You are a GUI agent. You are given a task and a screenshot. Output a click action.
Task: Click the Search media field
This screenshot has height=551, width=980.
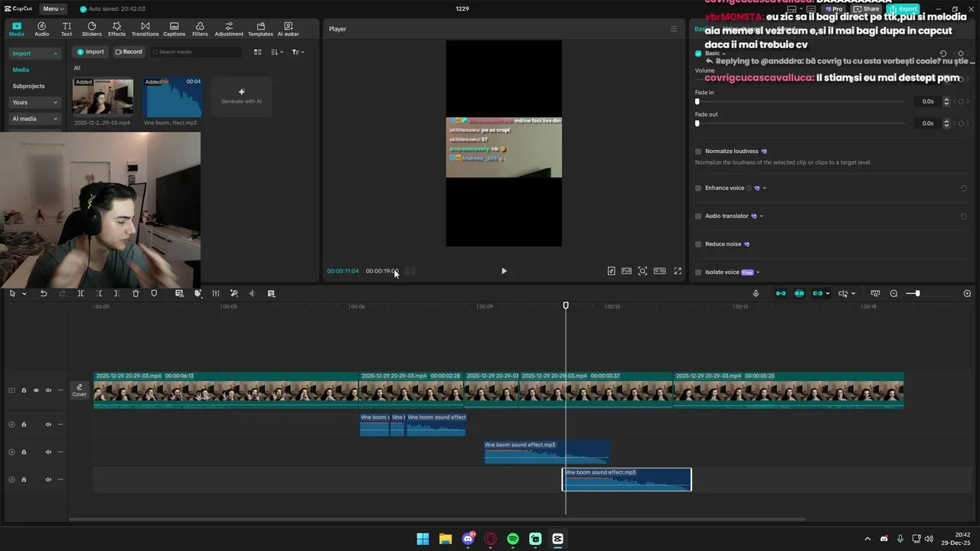(x=195, y=52)
